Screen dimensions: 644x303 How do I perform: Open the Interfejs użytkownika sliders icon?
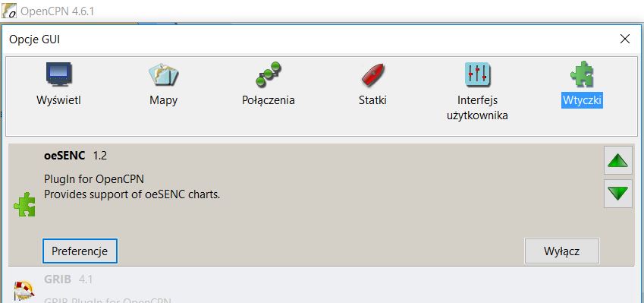click(x=477, y=74)
